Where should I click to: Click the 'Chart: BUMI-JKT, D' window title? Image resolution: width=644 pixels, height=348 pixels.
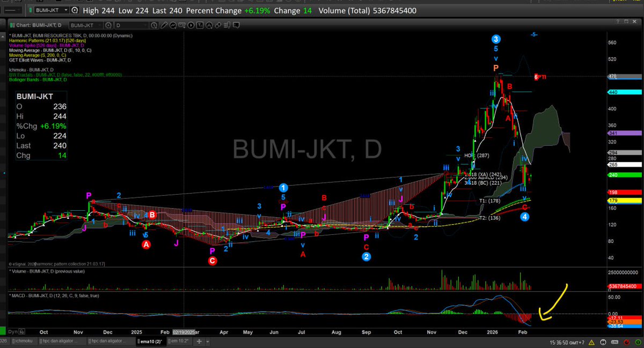tap(39, 25)
